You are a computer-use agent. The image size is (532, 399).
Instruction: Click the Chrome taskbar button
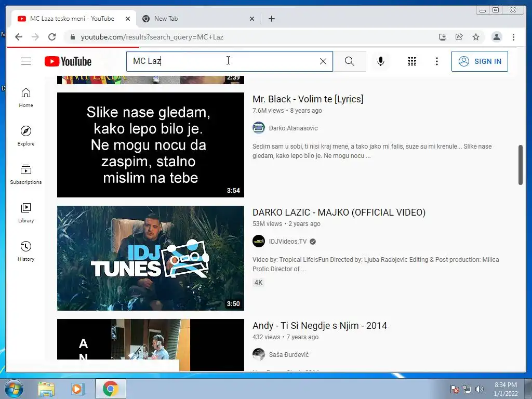click(110, 389)
